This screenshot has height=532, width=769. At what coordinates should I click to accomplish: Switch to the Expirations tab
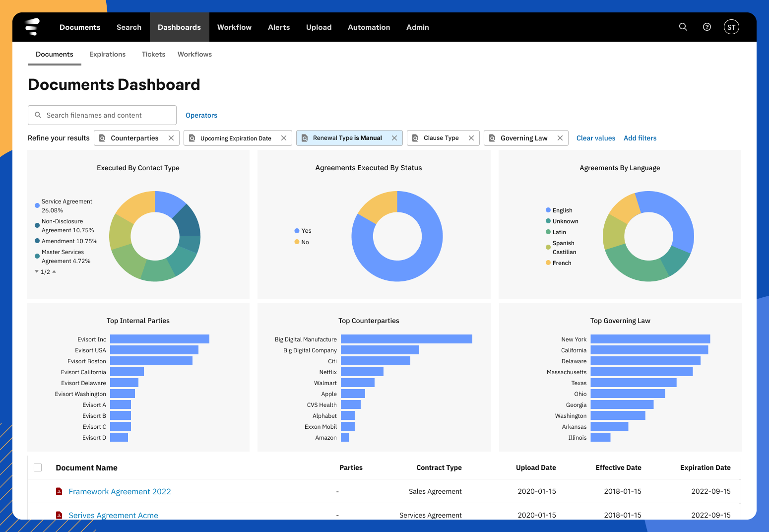107,54
